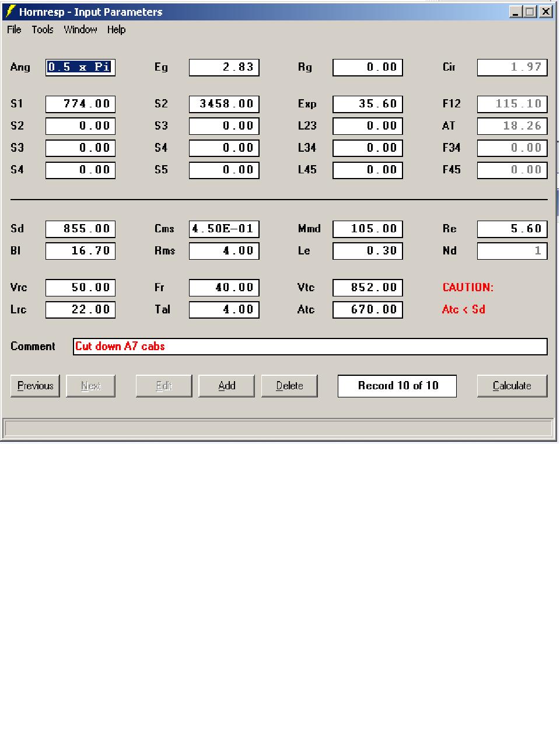Open the File menu
Image resolution: width=560 pixels, height=747 pixels.
click(x=14, y=30)
